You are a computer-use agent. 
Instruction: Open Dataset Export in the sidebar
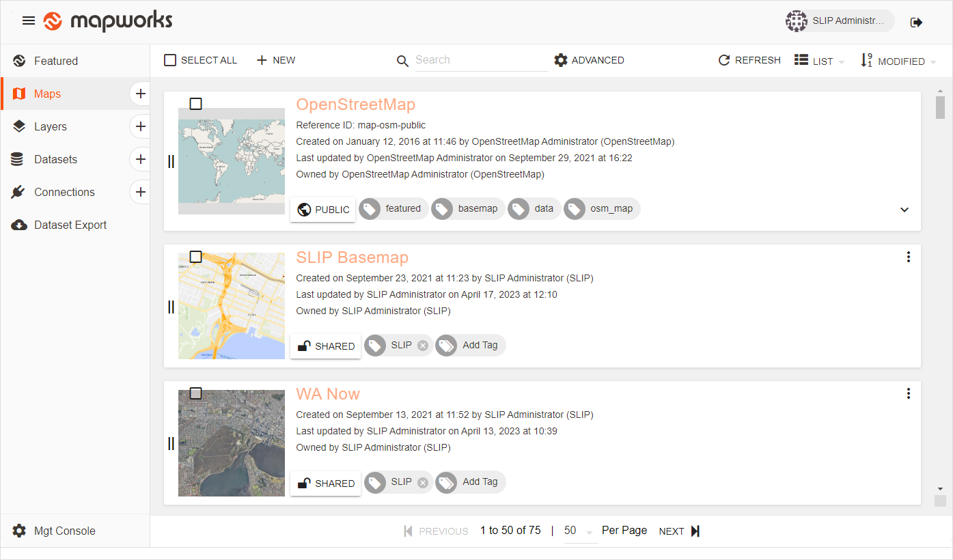[x=75, y=225]
